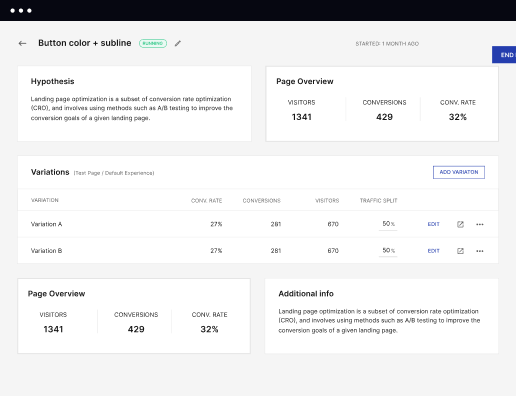
Task: Click Variation A visitors value 670
Action: pyautogui.click(x=333, y=224)
